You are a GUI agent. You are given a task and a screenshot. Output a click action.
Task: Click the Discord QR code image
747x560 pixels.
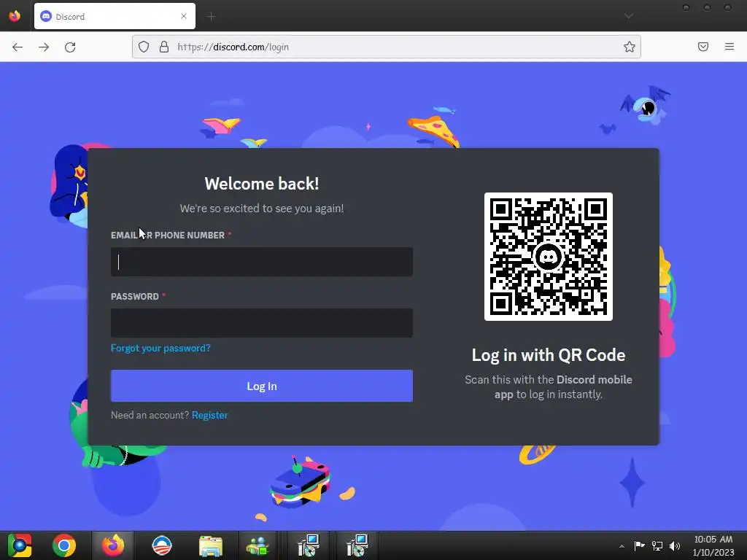(x=549, y=257)
